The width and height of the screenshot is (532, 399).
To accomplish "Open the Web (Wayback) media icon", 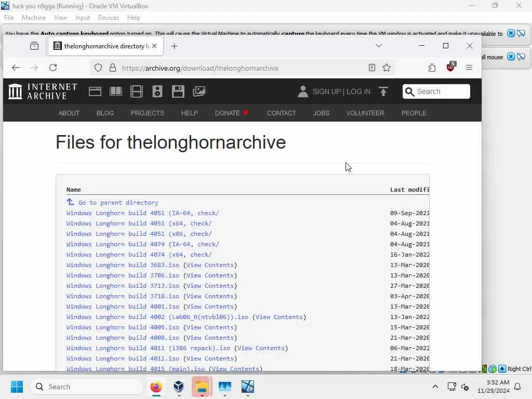I will point(95,91).
